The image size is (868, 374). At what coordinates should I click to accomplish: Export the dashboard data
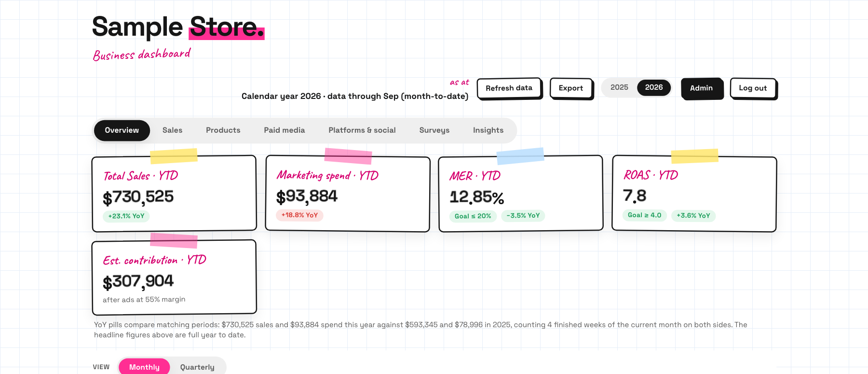click(571, 88)
